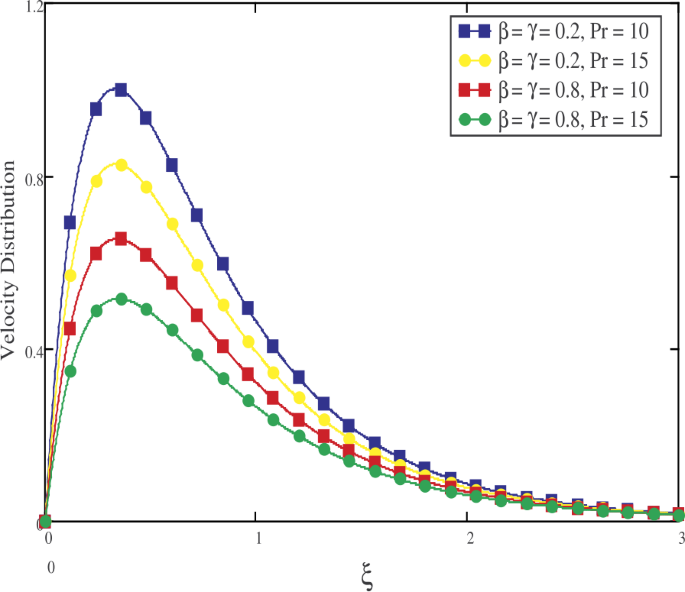Click the 0.8 tick label on the y-axis
The width and height of the screenshot is (685, 592).
[33, 180]
